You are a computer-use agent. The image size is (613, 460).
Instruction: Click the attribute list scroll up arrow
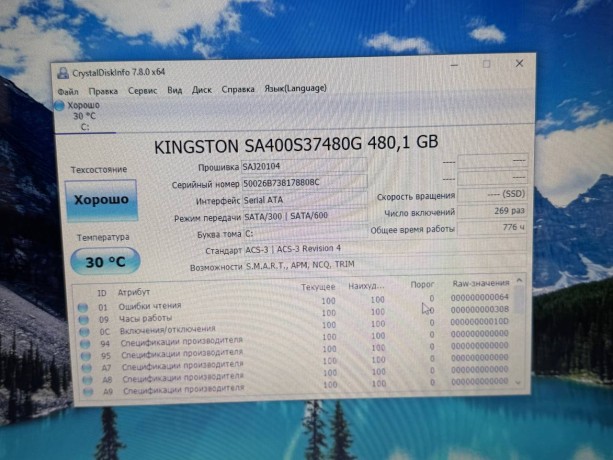tap(519, 280)
